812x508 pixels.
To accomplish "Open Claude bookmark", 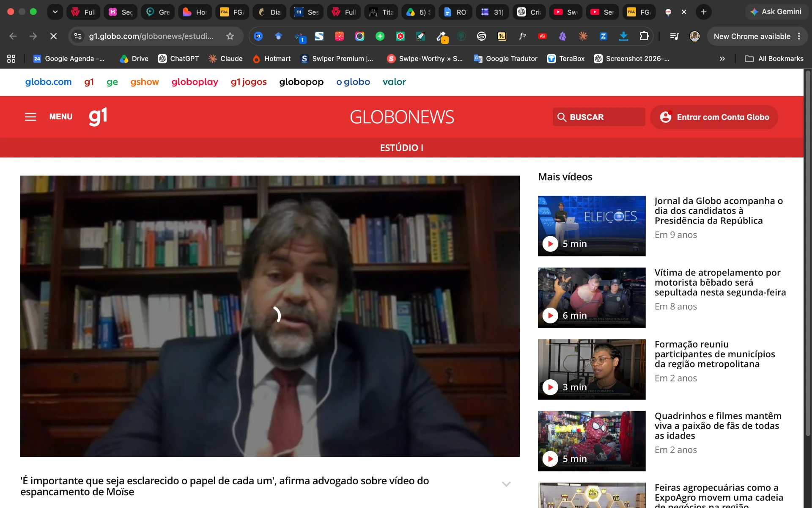I will [x=225, y=59].
